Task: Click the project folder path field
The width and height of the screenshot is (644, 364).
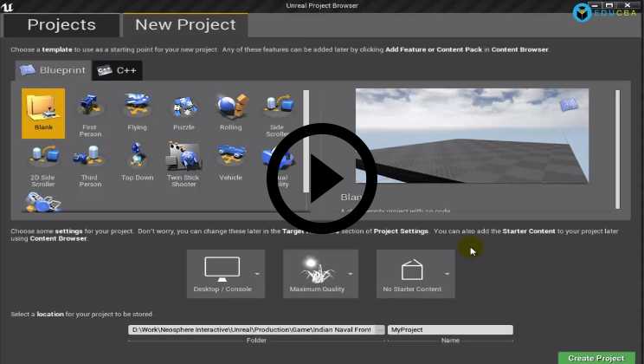Action: pyautogui.click(x=251, y=329)
